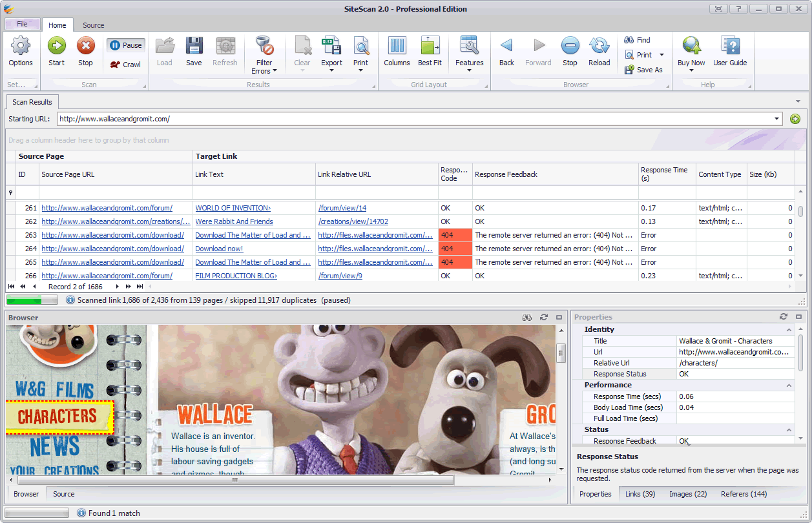812x523 pixels.
Task: Load saved results
Action: click(x=165, y=52)
